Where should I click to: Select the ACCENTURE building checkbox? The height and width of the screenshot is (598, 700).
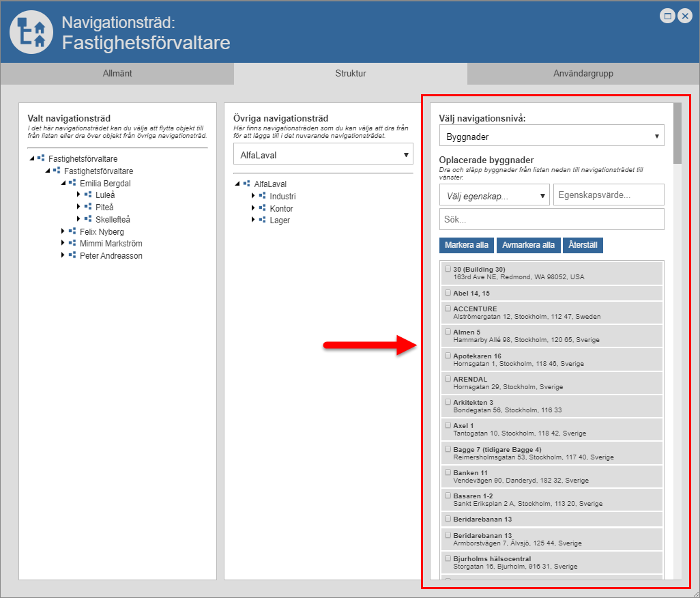[448, 309]
